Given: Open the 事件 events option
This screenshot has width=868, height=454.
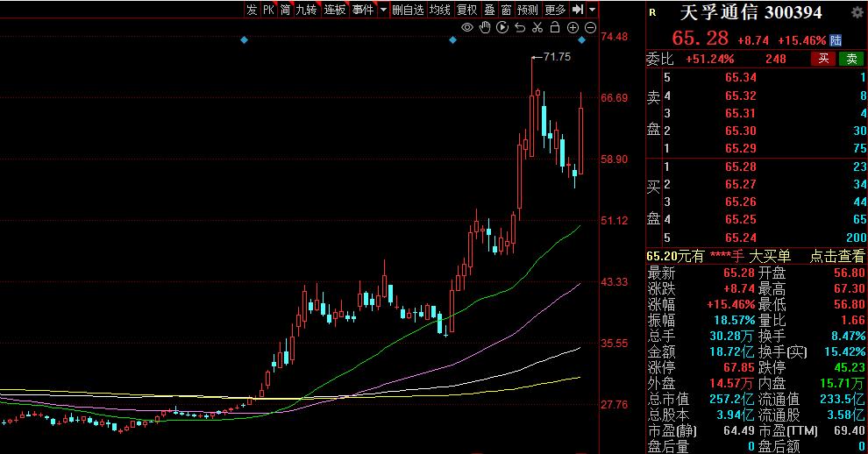Looking at the screenshot, I should click(363, 10).
